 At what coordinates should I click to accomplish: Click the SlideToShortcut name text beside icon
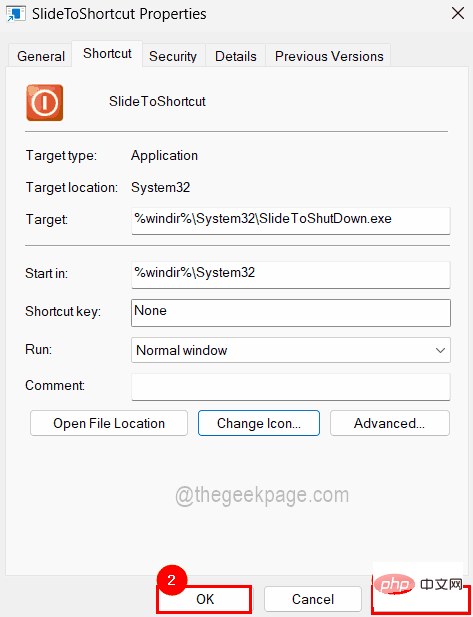157,102
